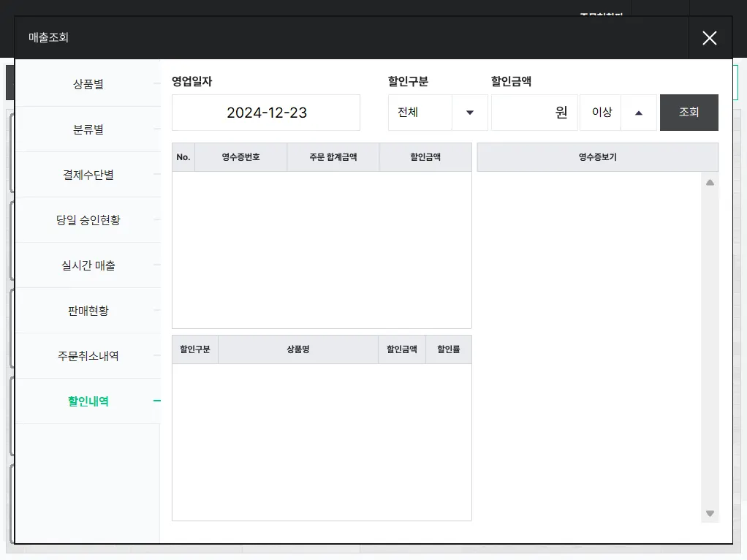The image size is (747, 560).
Task: Select the 결제수단별 tab
Action: point(88,175)
